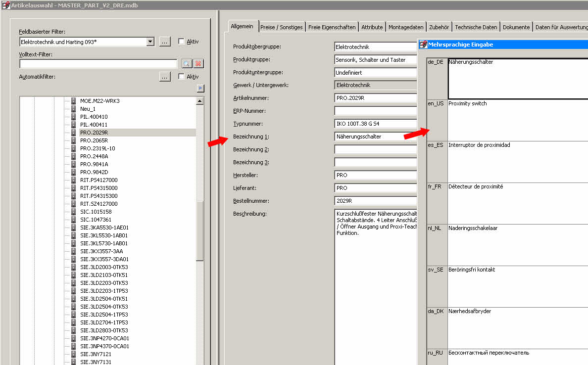588x365 pixels.
Task: Open the Montagedaten tab
Action: 406,27
